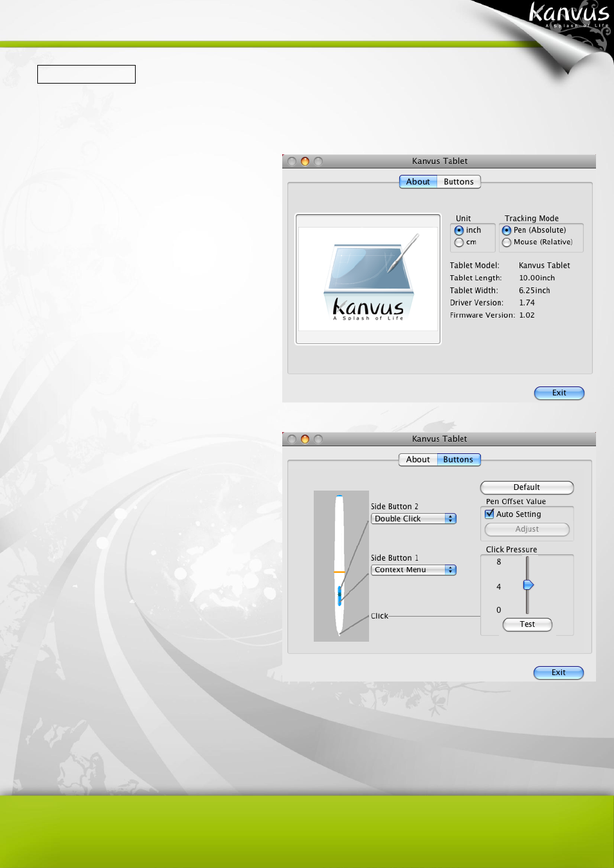Image resolution: width=614 pixels, height=868 pixels.
Task: Click Exit in the upper Kanvus window
Action: click(x=559, y=393)
